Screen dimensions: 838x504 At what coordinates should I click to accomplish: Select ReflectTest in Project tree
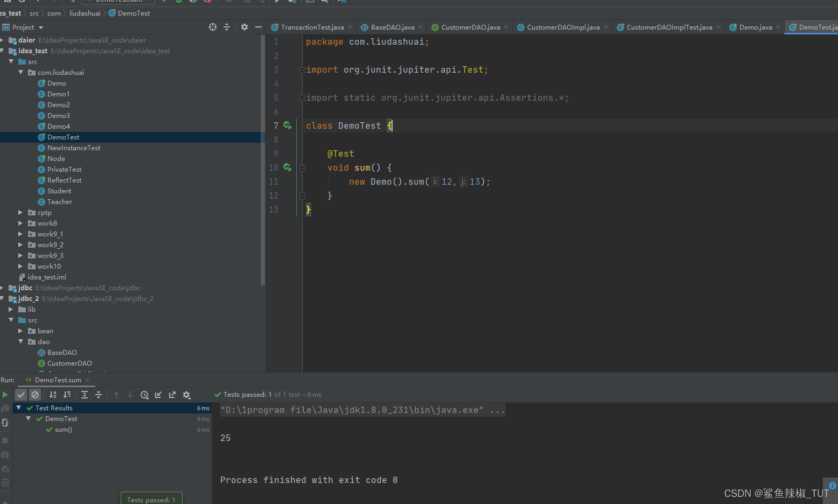coord(65,180)
